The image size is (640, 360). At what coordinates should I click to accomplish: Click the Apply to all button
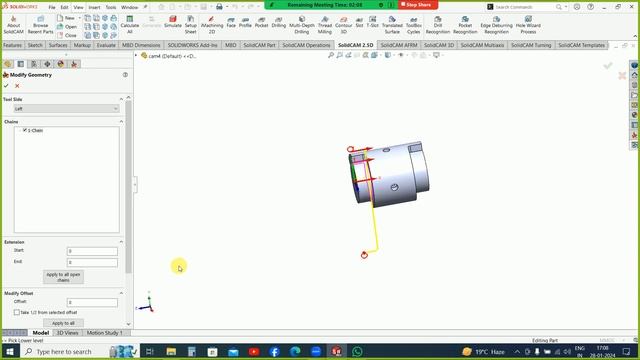point(63,323)
